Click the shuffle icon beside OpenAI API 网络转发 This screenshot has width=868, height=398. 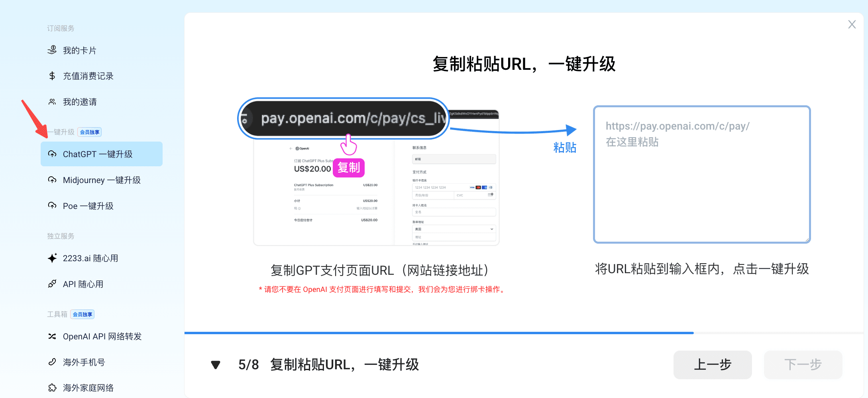52,336
